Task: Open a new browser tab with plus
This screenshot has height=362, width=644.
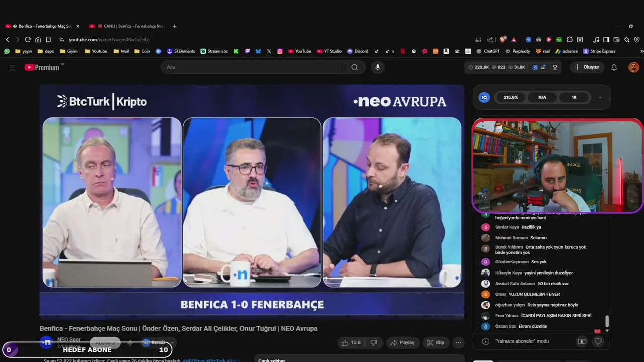Action: click(175, 26)
